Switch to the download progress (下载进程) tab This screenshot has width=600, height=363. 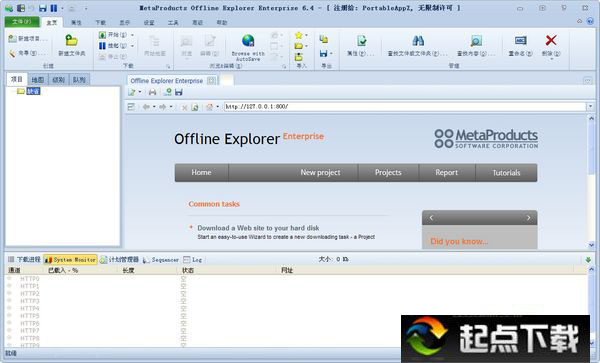tap(24, 260)
